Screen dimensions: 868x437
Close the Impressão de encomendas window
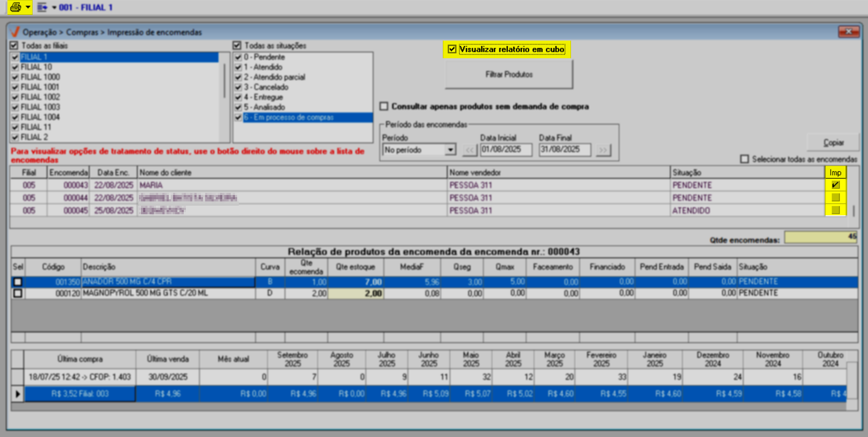[848, 32]
